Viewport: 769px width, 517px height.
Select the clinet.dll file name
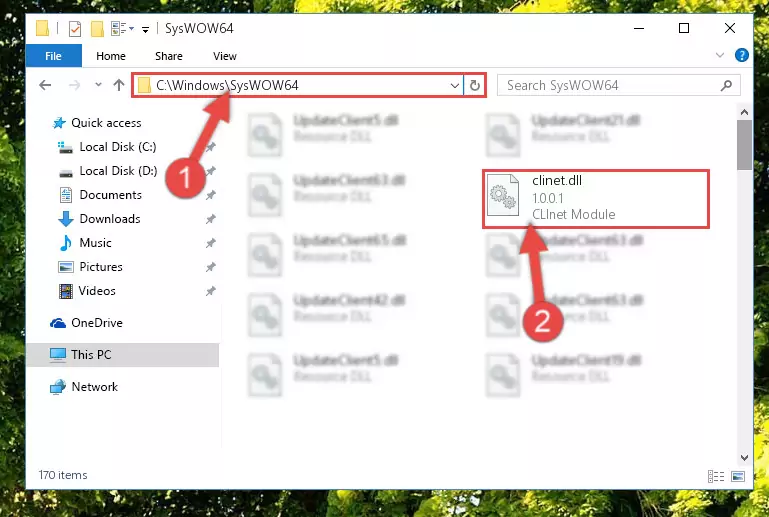557,181
